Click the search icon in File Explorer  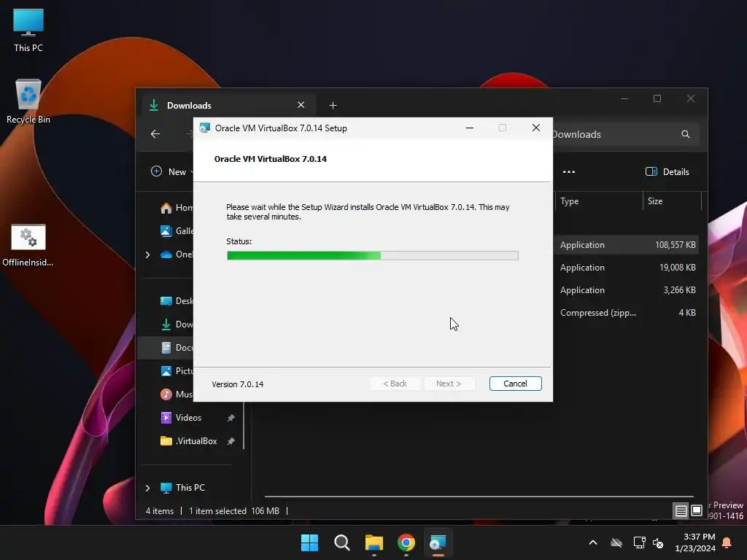point(686,134)
